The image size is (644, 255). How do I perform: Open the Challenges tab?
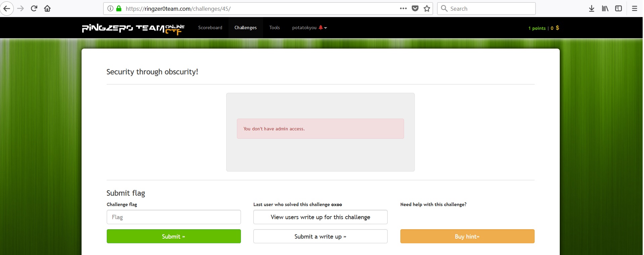[246, 27]
